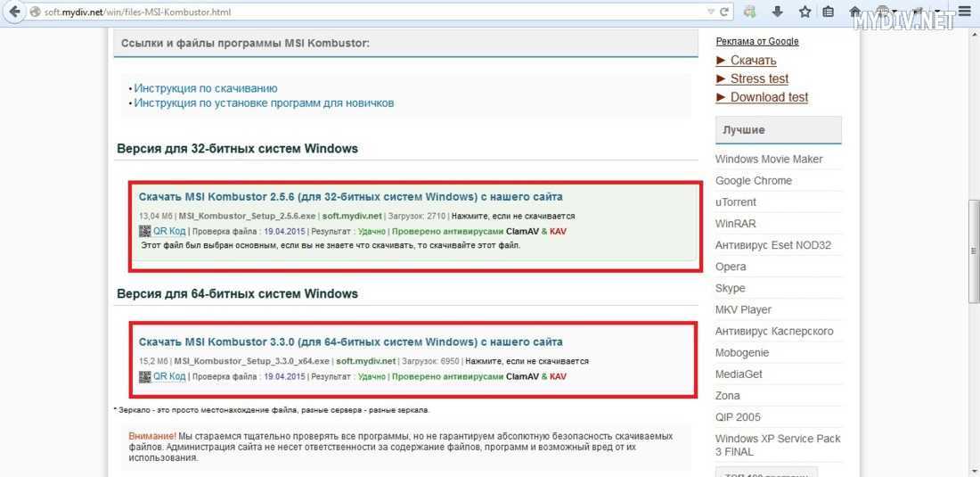Open the 'Stress test' ad link

(759, 78)
